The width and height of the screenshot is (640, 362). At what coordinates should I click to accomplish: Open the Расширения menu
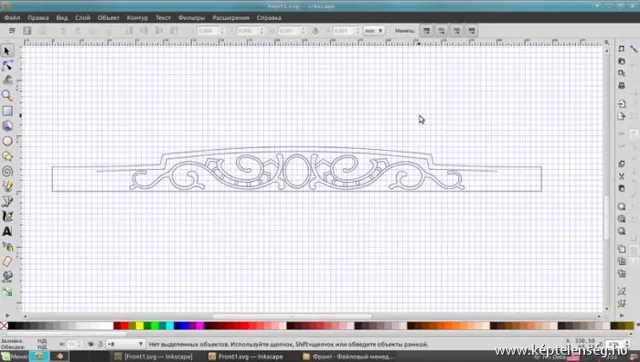[x=231, y=18]
